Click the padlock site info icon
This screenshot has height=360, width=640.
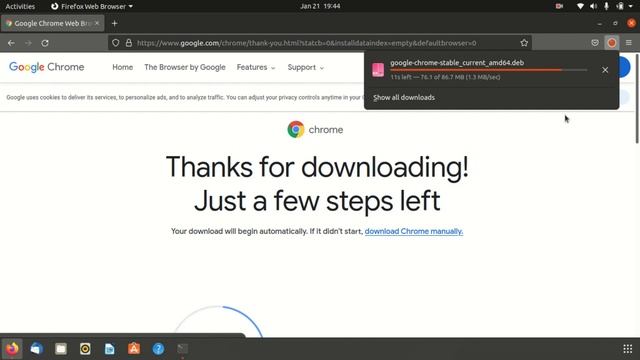coord(129,43)
